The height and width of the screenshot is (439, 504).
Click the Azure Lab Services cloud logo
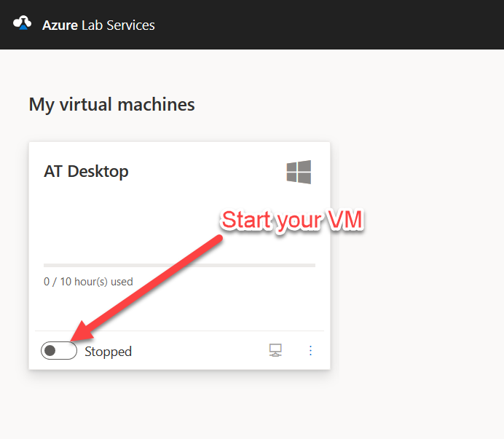pyautogui.click(x=22, y=23)
